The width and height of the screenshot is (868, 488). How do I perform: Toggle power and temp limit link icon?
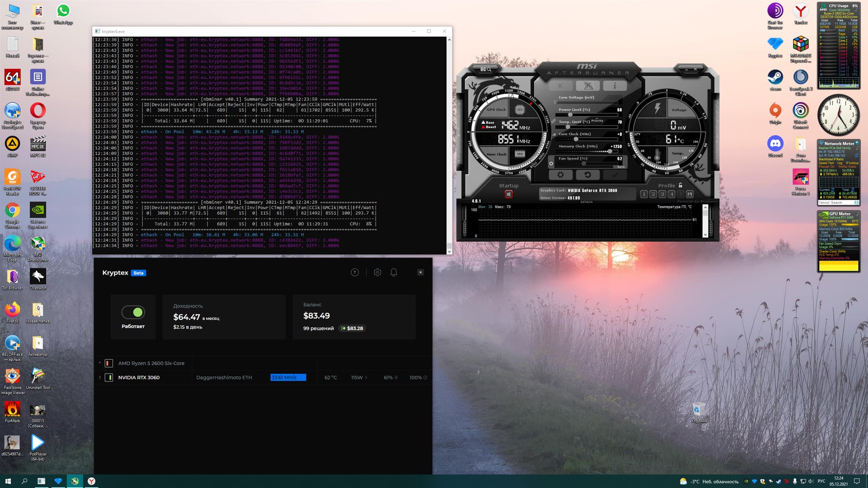553,122
